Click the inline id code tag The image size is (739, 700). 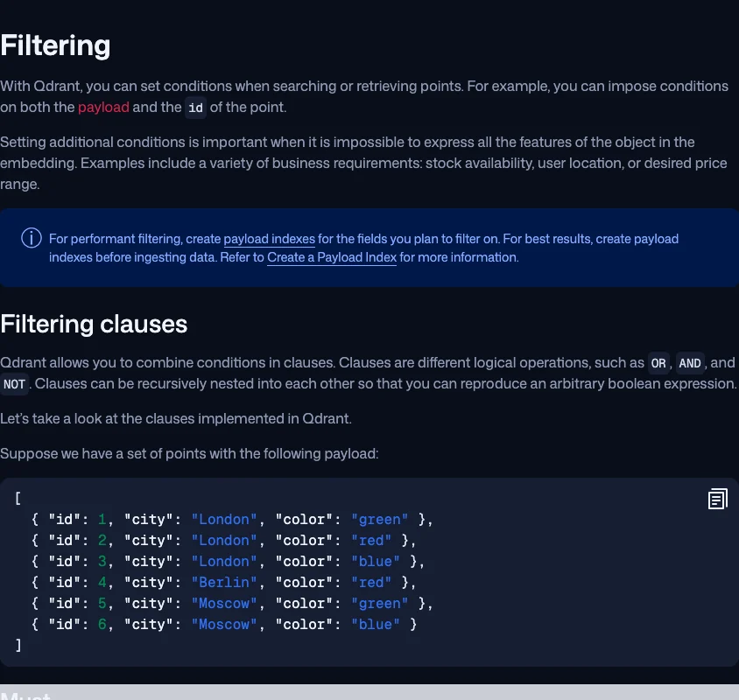click(195, 108)
